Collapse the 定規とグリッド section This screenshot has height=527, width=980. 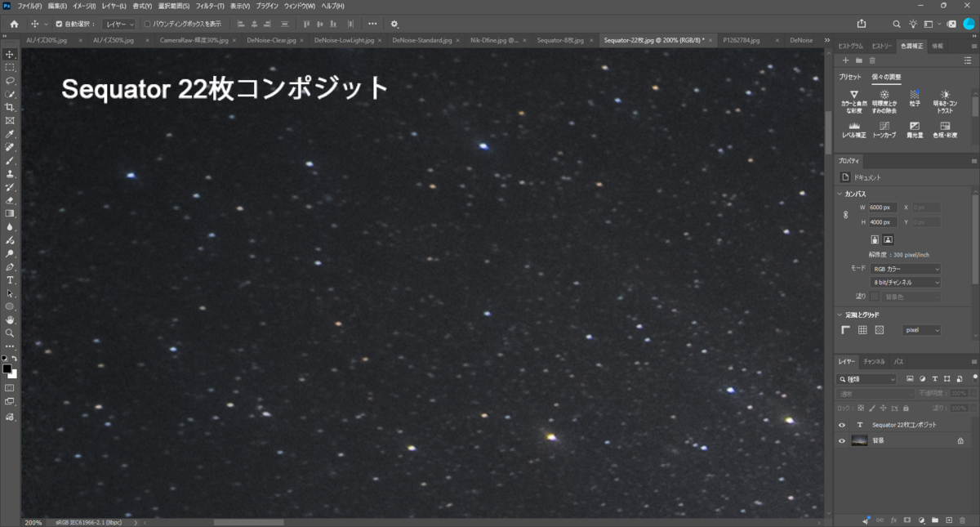click(840, 315)
